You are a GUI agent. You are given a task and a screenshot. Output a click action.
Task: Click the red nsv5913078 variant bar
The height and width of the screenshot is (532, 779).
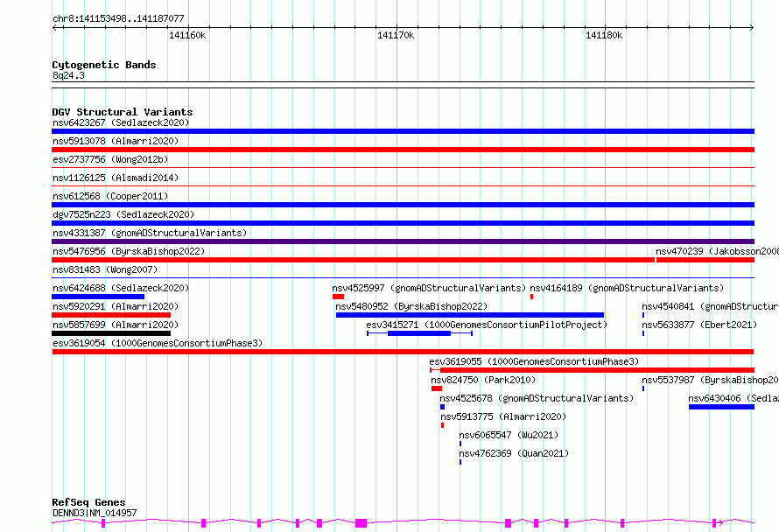403,150
